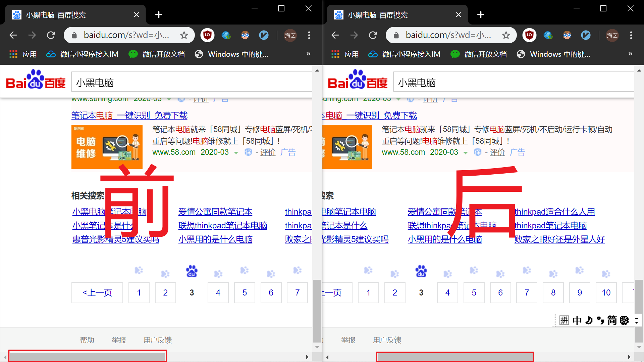Open the IME settings gear icon
This screenshot has height=362, width=644.
click(624, 320)
